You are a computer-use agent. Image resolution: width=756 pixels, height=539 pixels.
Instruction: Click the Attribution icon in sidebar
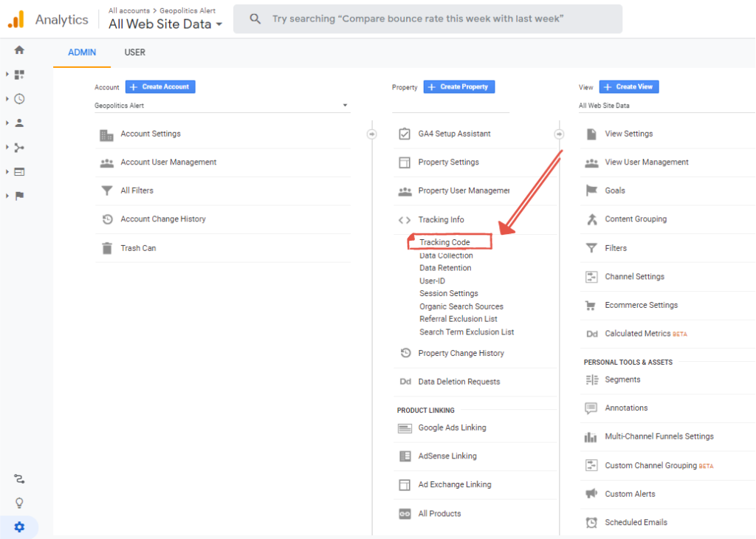coord(19,479)
